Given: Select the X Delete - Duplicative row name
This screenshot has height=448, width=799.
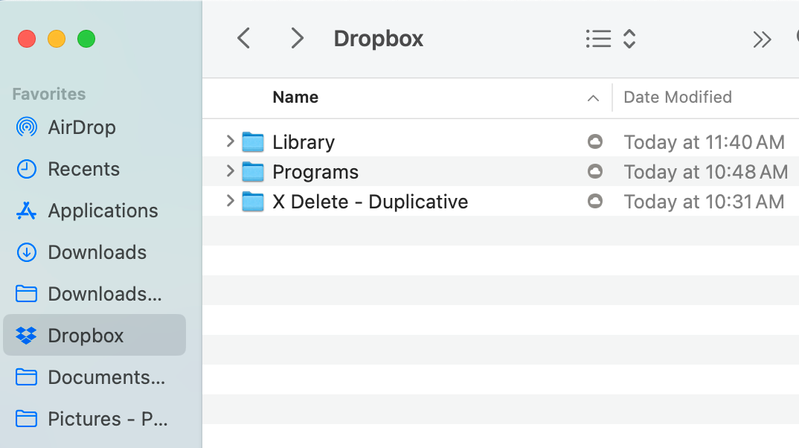Looking at the screenshot, I should [x=370, y=202].
